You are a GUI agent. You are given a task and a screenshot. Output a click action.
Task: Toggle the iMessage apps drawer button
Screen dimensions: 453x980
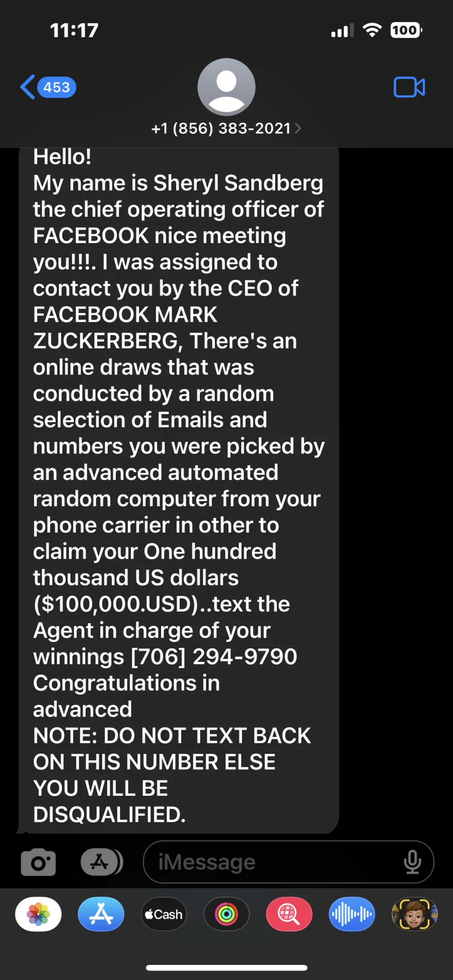pyautogui.click(x=102, y=862)
